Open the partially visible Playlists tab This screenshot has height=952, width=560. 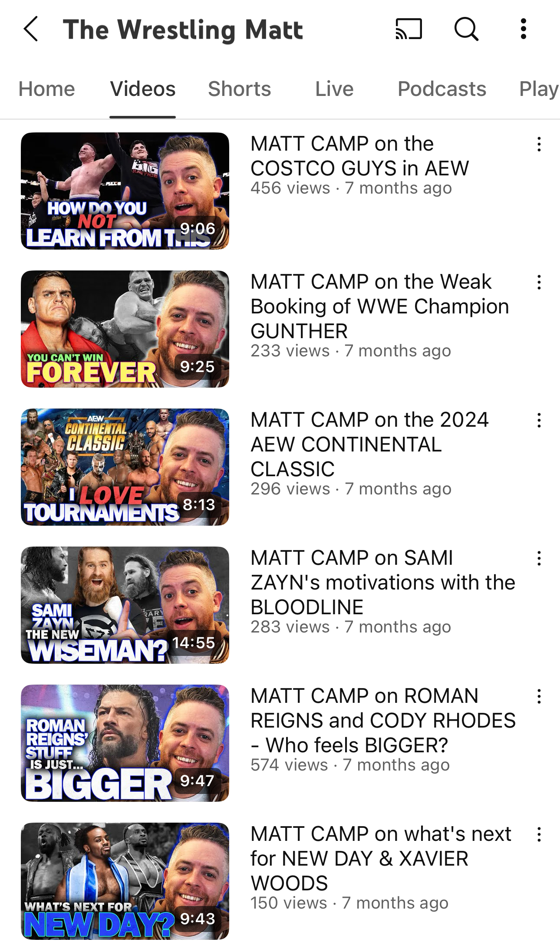[539, 89]
